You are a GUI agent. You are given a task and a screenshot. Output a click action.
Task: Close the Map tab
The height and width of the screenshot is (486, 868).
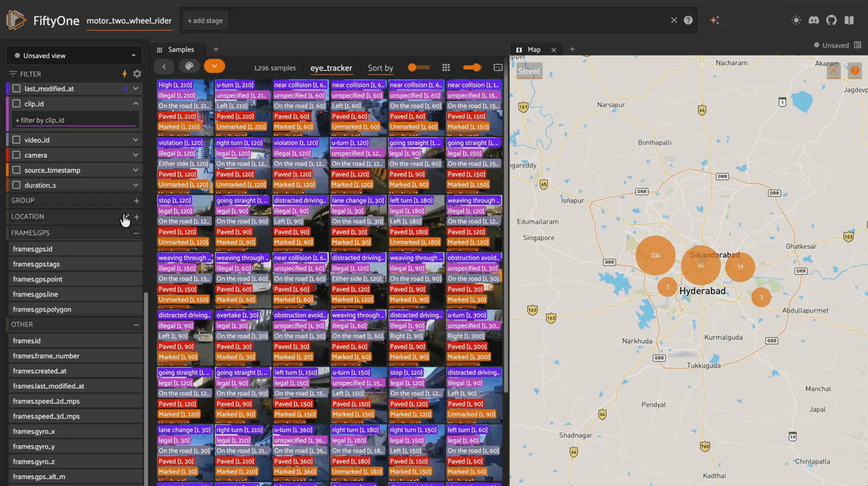pos(553,50)
